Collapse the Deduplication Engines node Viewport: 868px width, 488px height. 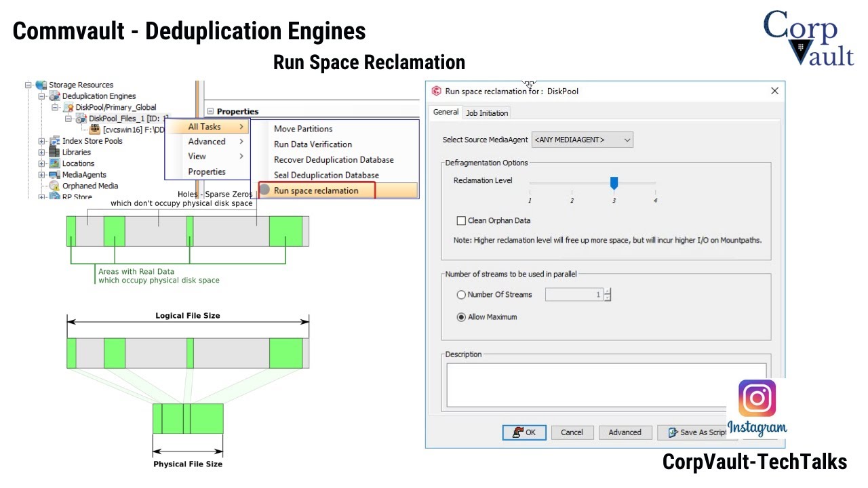pyautogui.click(x=42, y=96)
